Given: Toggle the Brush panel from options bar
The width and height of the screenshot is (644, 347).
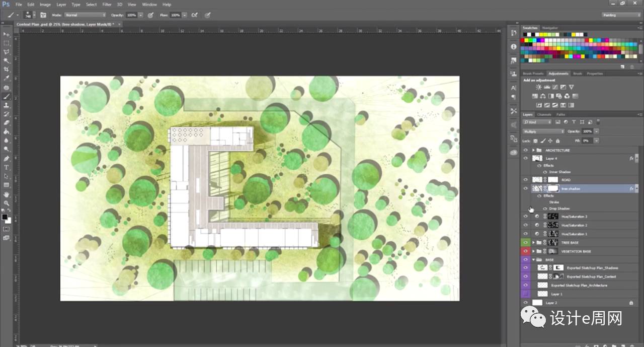Looking at the screenshot, I should (x=43, y=15).
